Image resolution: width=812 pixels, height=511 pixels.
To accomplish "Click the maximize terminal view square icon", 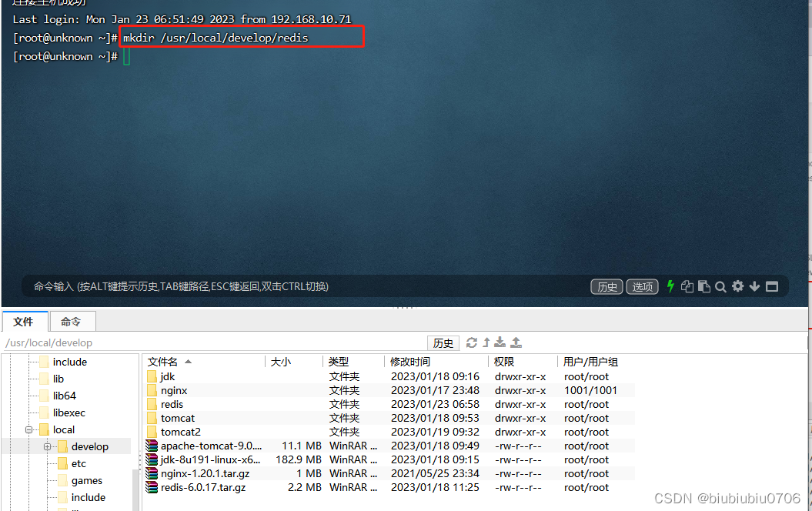I will [771, 286].
